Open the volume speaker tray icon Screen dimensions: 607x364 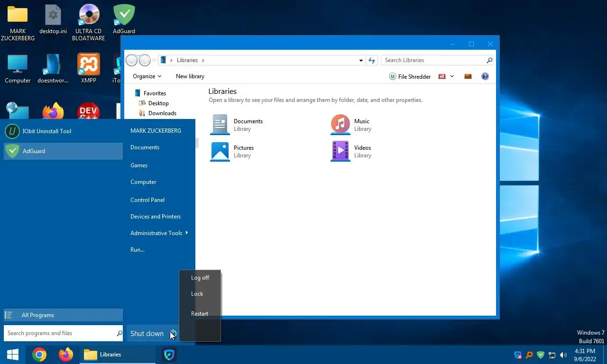point(563,355)
